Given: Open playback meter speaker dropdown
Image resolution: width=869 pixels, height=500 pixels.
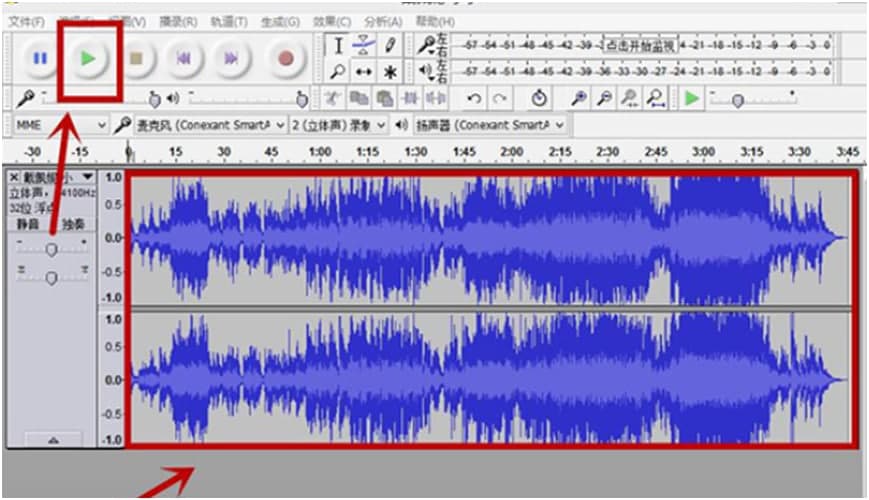Looking at the screenshot, I should 426,72.
